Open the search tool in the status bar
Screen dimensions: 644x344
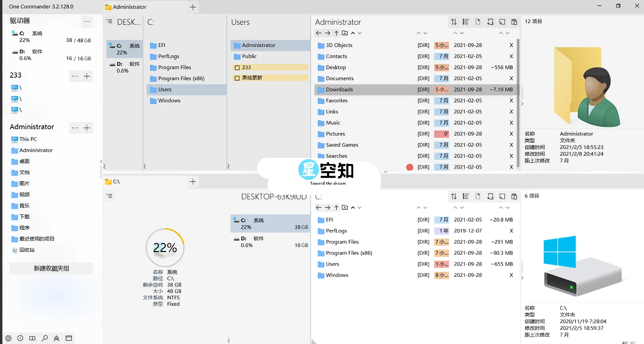pos(44,338)
